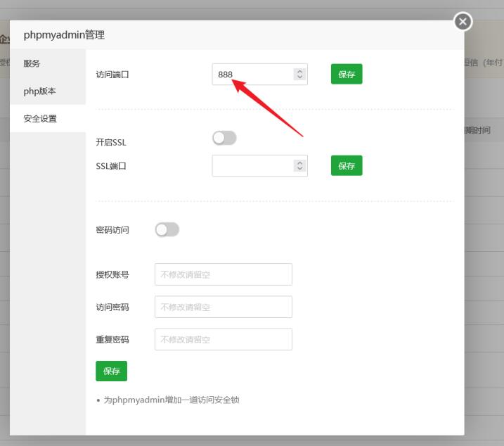Save the password access settings

(x=111, y=371)
